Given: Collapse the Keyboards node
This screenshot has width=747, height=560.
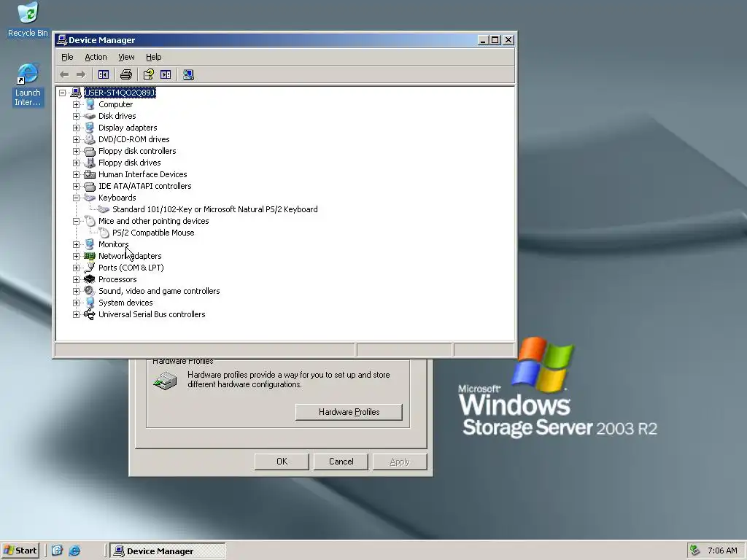Looking at the screenshot, I should (x=76, y=198).
